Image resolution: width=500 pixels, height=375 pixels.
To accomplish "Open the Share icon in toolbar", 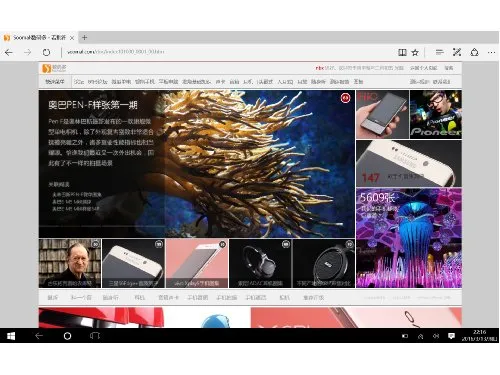I will [474, 52].
